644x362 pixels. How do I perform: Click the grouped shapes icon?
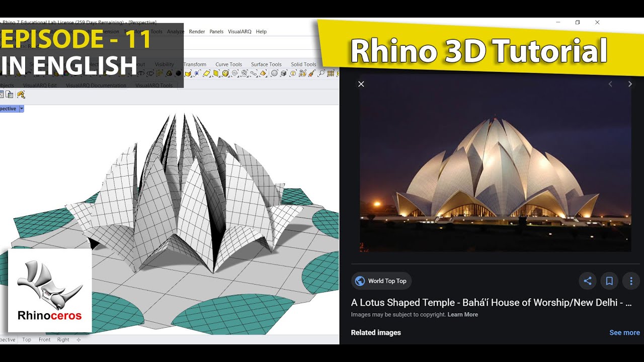tap(302, 73)
